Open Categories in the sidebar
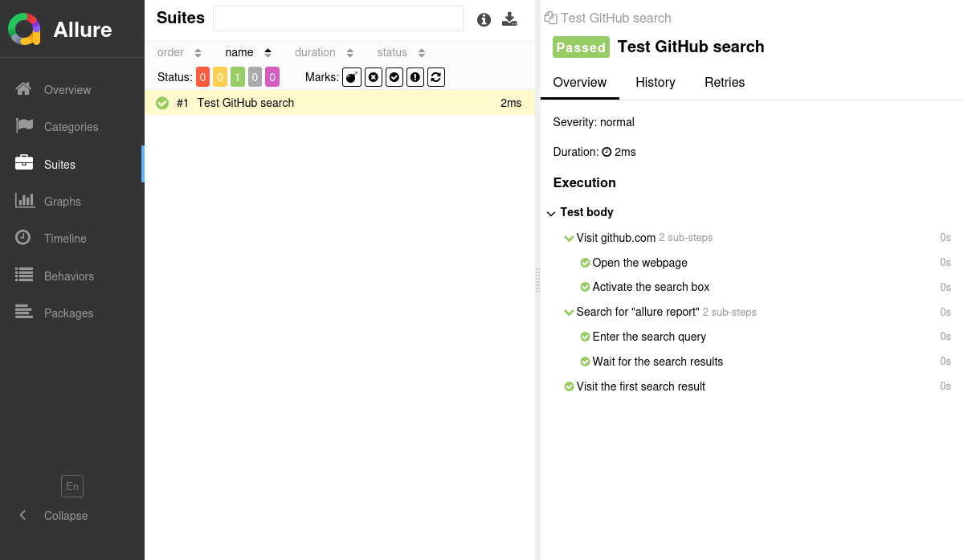Image resolution: width=964 pixels, height=560 pixels. pyautogui.click(x=71, y=127)
